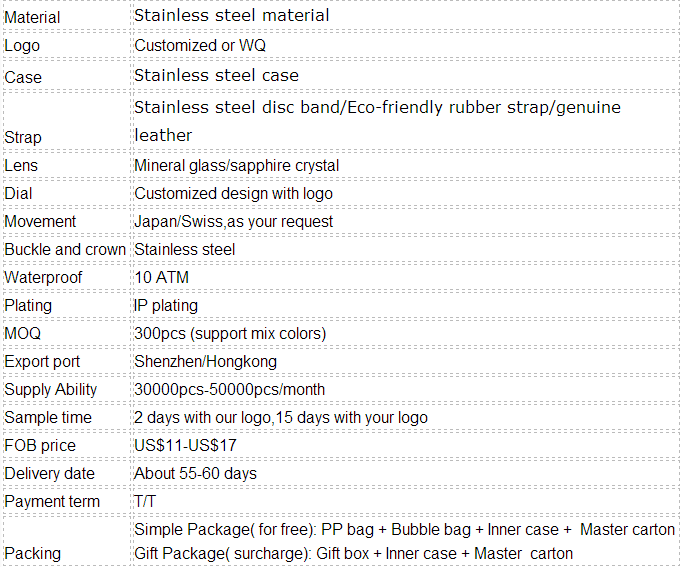Click the '10 ATM' waterproof value

pos(161,277)
